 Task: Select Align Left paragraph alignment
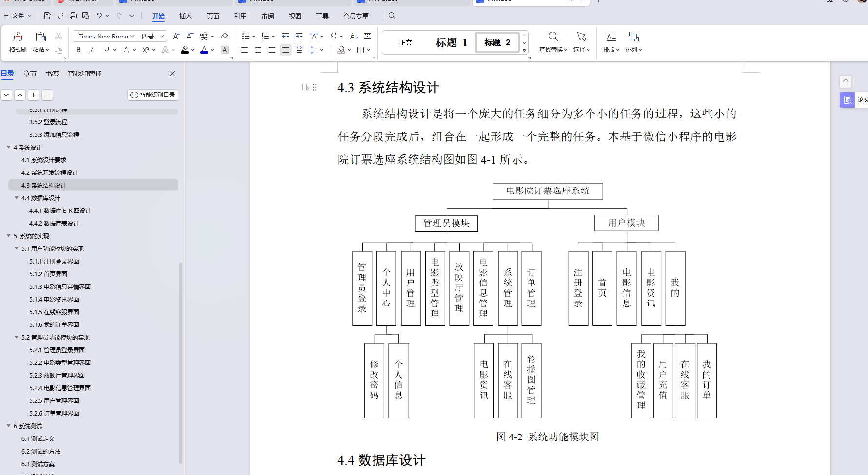(244, 50)
